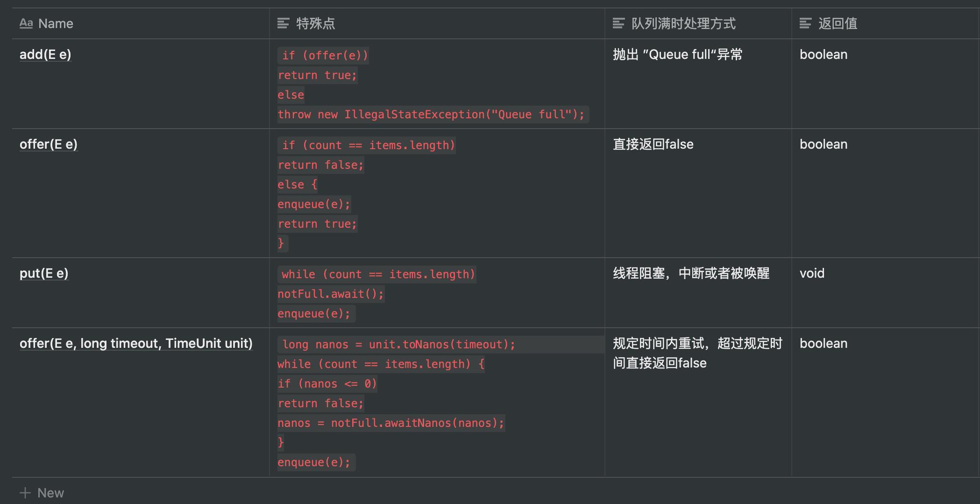Click the text-property icon beside 返回值
Screen dimensions: 980x504
(x=805, y=23)
